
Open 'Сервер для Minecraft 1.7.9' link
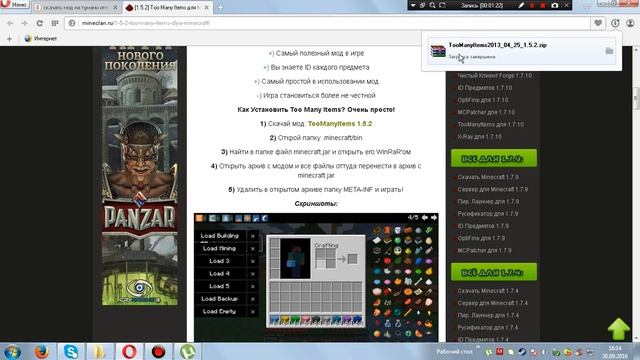click(493, 189)
